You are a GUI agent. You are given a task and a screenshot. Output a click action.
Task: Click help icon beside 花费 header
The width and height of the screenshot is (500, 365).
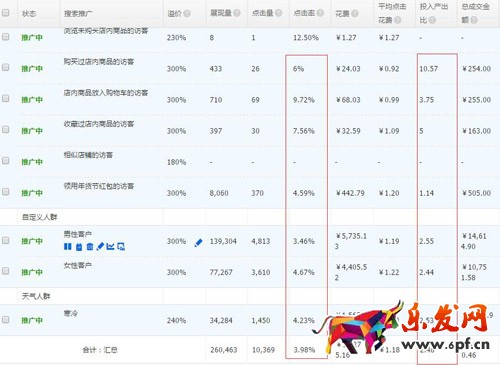click(x=355, y=13)
